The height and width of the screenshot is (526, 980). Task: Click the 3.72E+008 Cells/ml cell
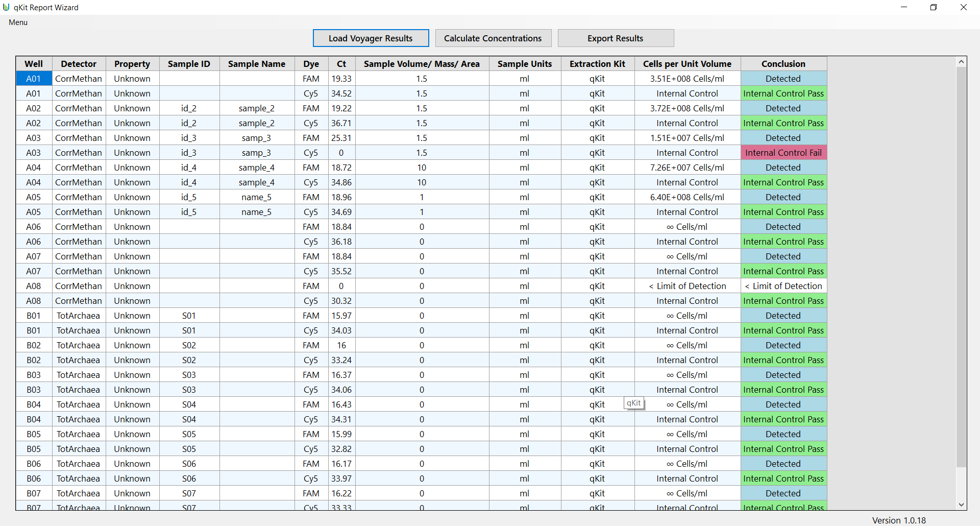[x=687, y=108]
